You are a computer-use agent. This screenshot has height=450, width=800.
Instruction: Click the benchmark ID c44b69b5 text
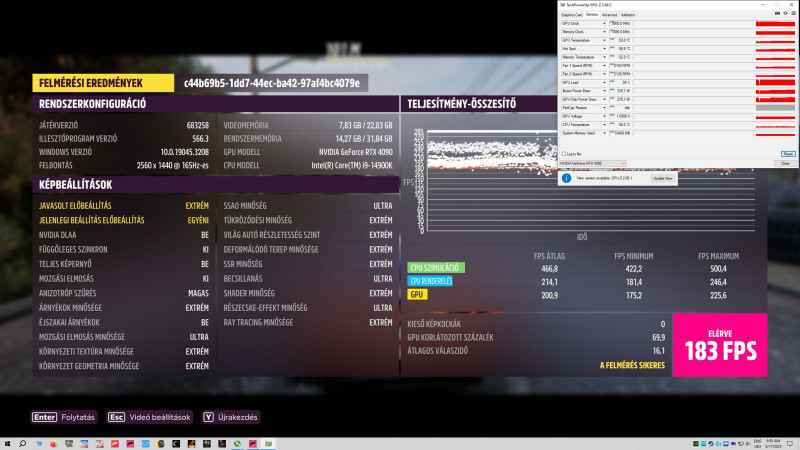[x=271, y=83]
